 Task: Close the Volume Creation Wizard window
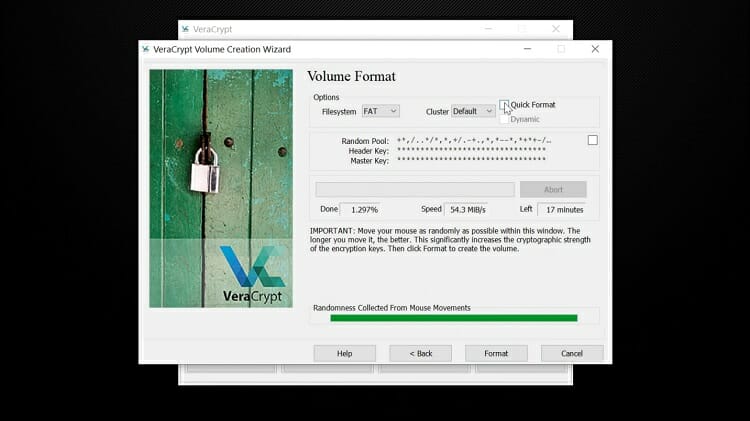tap(595, 49)
